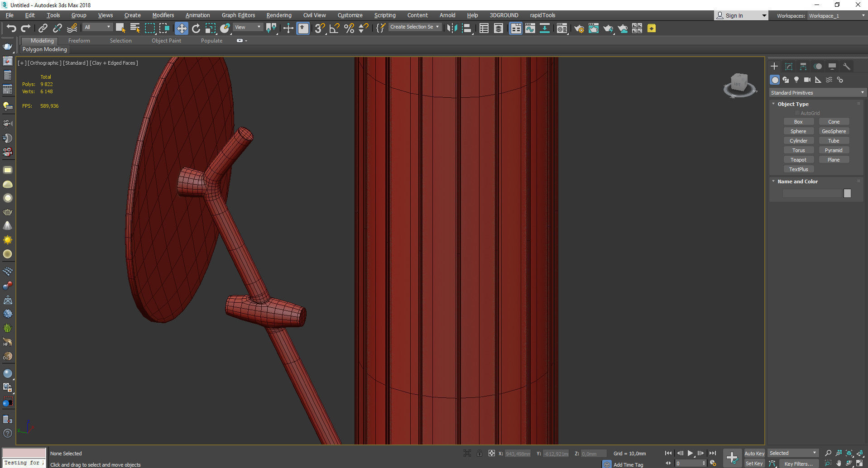The width and height of the screenshot is (868, 468).
Task: Click the TextPlus button
Action: (x=798, y=169)
